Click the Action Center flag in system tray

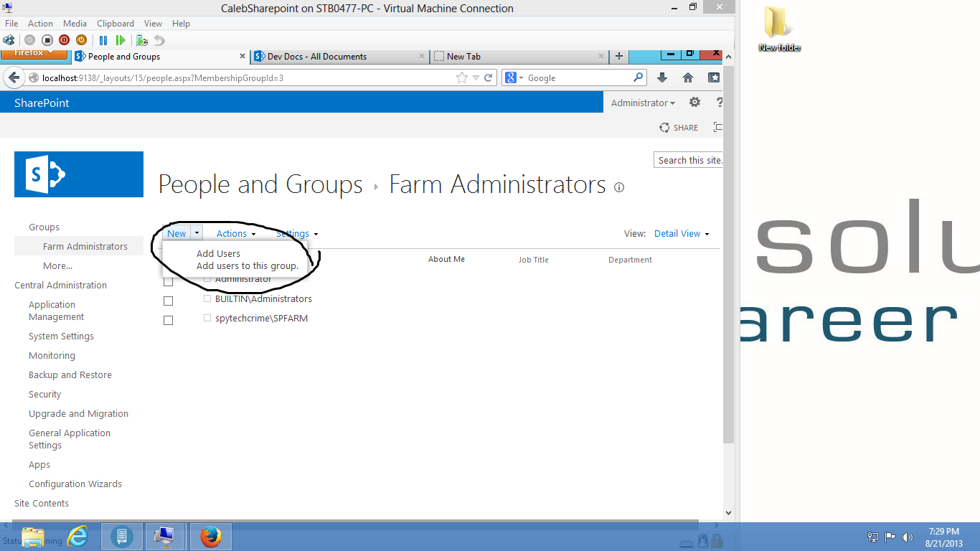[x=890, y=537]
